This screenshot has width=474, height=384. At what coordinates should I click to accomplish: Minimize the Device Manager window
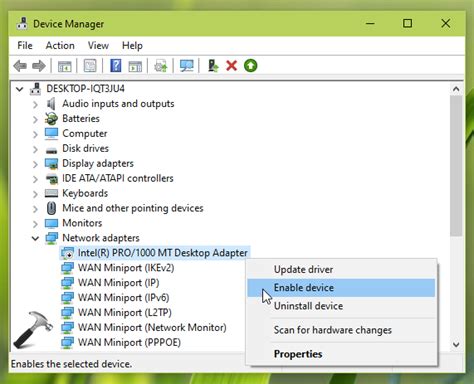pyautogui.click(x=370, y=24)
